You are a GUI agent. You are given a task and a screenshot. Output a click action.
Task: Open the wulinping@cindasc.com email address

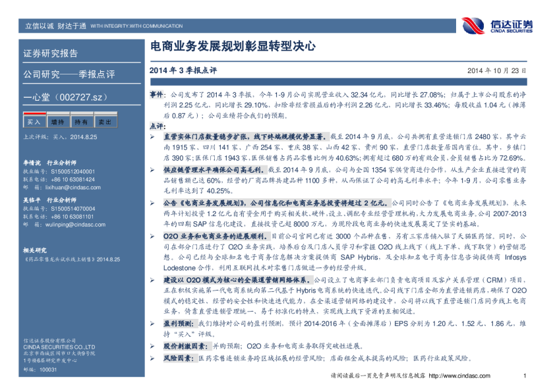pos(67,224)
